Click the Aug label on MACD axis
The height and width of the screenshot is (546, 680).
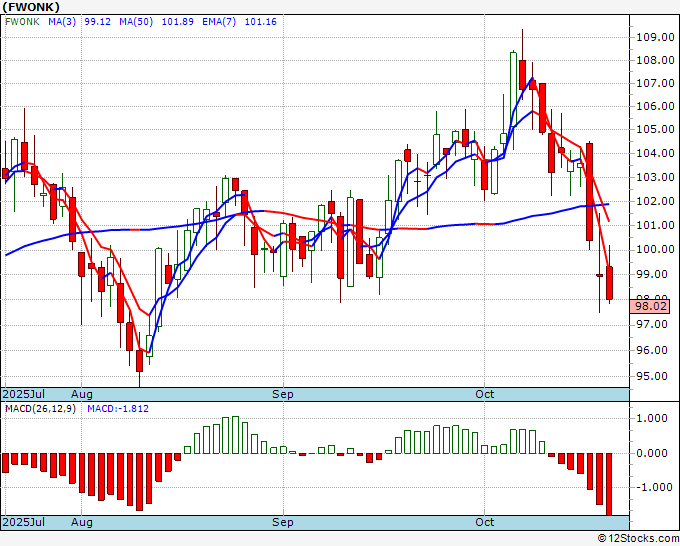point(82,522)
